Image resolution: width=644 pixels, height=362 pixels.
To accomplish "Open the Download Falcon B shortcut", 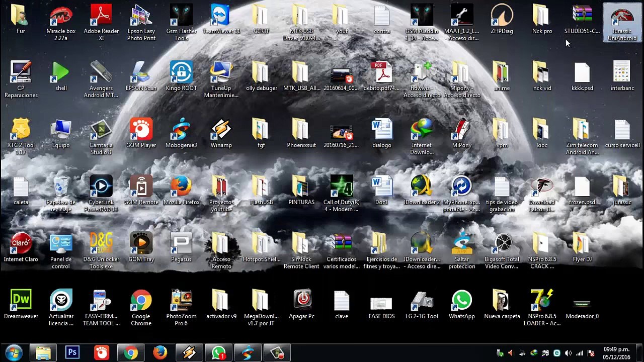I will [542, 194].
